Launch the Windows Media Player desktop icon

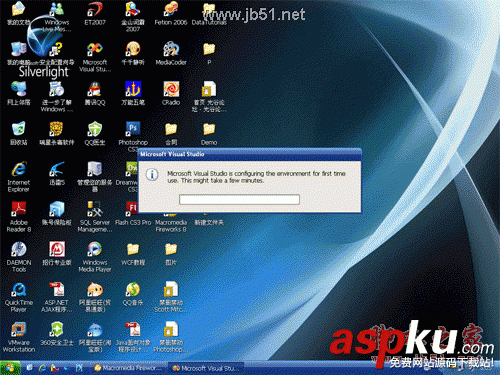(x=95, y=249)
